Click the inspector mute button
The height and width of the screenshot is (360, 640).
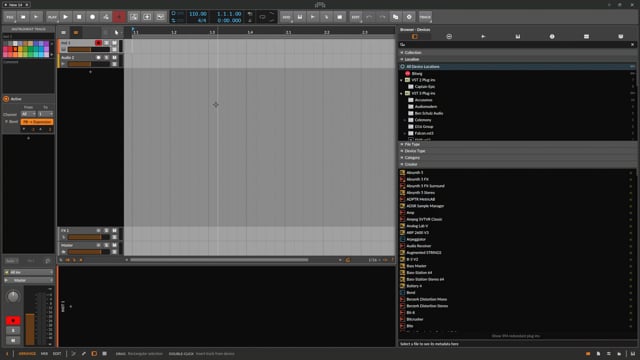pyautogui.click(x=13, y=340)
